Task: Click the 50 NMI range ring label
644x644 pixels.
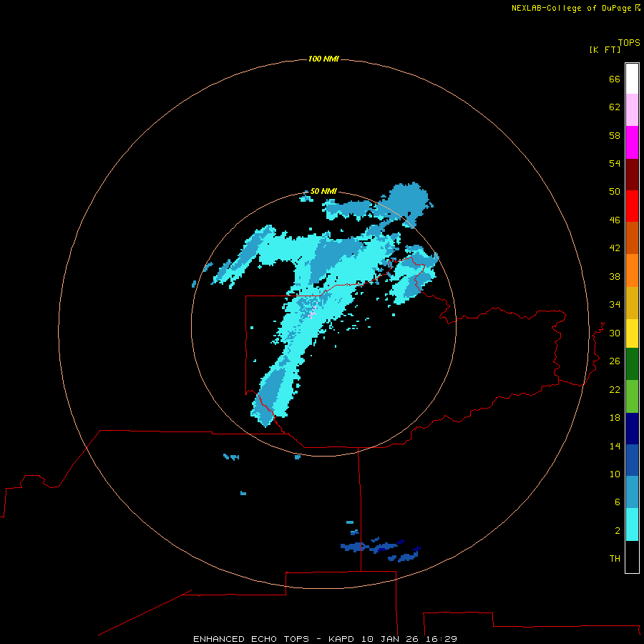Action: pos(323,191)
